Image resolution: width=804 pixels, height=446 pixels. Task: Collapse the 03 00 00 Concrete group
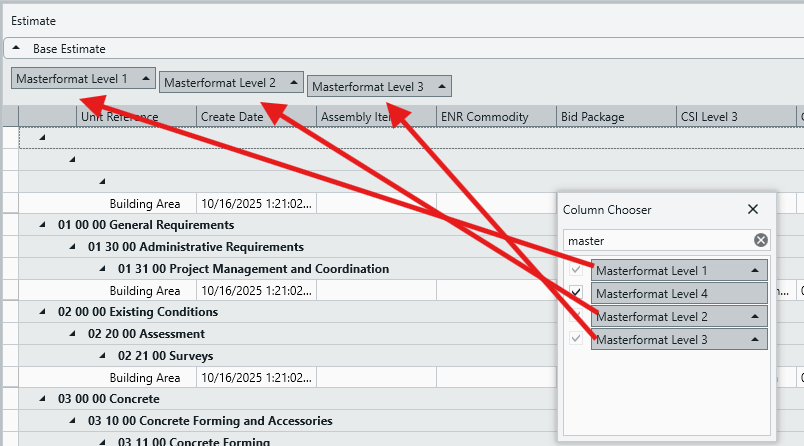tap(42, 399)
